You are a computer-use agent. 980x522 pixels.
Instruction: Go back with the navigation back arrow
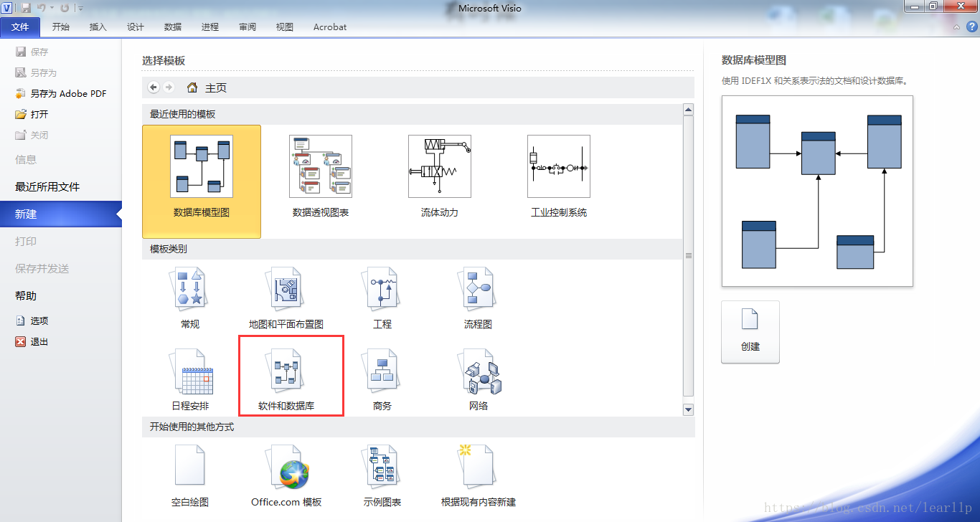154,87
